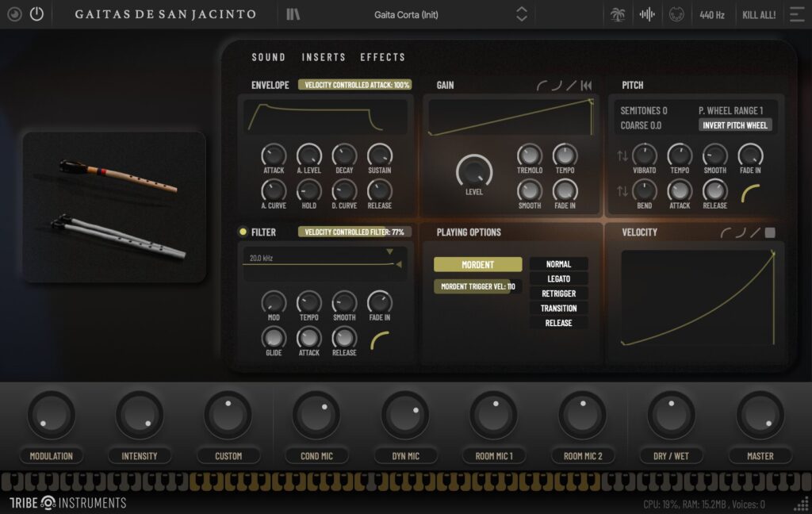
Task: Select Release playing mode
Action: click(x=558, y=323)
